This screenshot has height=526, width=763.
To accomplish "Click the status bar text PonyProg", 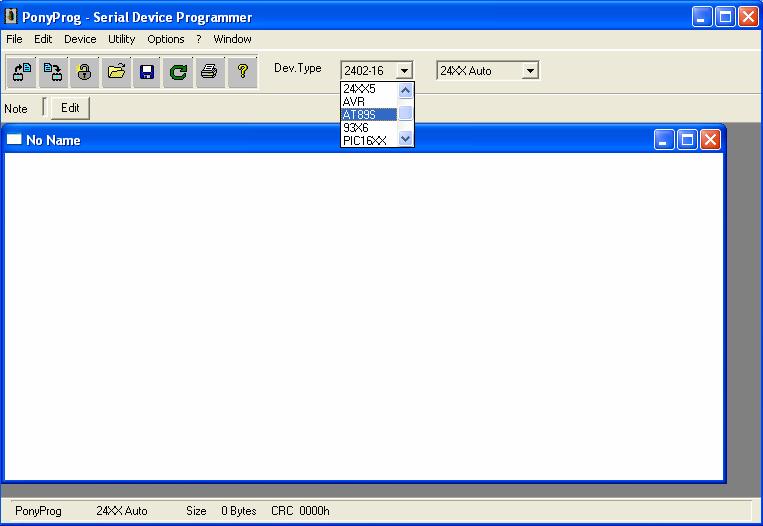I will pyautogui.click(x=38, y=511).
